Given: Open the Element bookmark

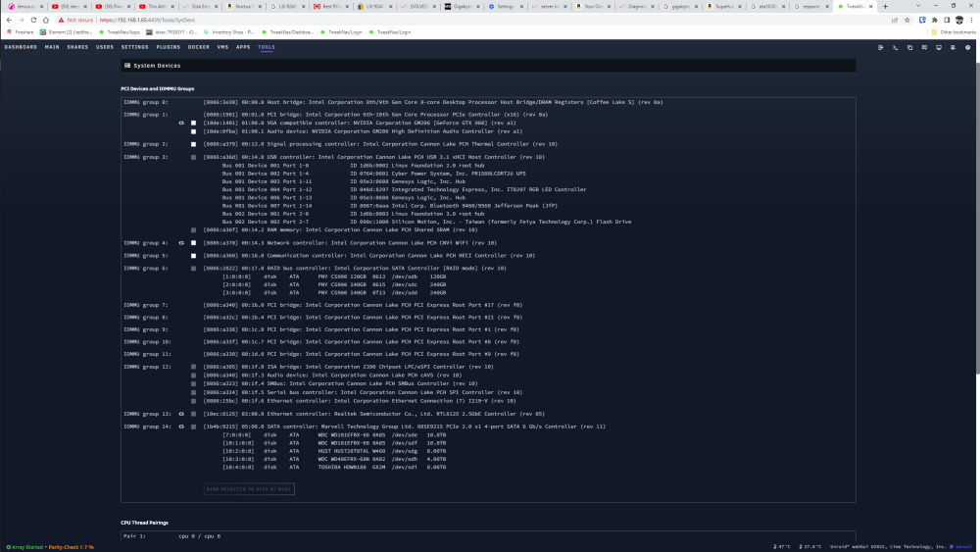Looking at the screenshot, I should coord(66,32).
